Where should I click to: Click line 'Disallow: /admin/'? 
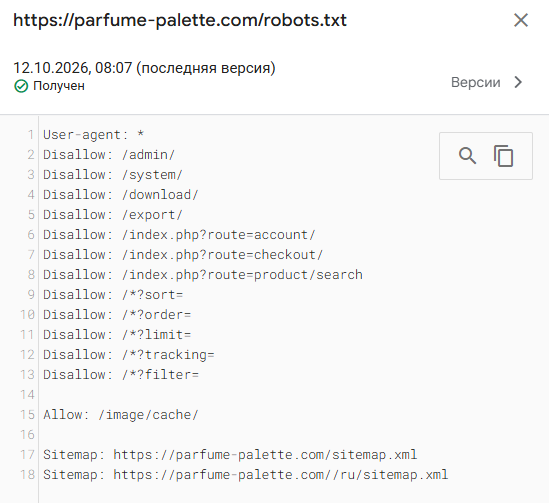click(109, 155)
